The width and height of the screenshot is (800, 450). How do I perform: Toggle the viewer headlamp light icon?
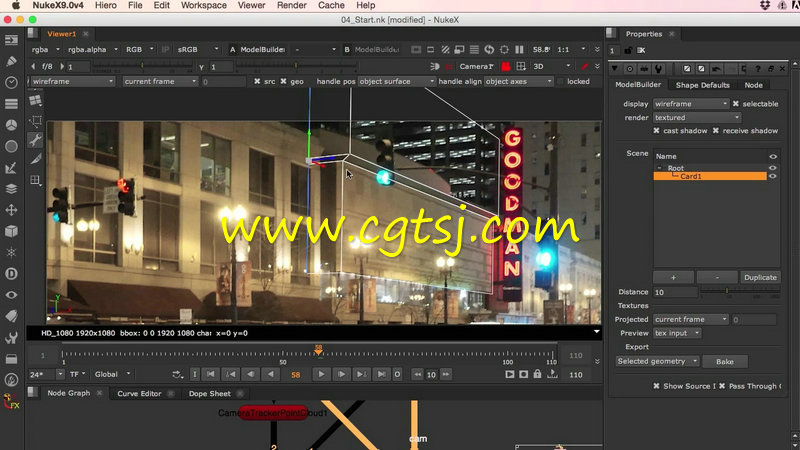[435, 66]
